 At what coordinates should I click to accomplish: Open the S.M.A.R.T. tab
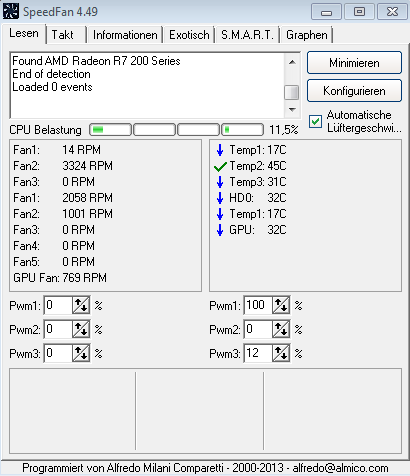(x=247, y=35)
